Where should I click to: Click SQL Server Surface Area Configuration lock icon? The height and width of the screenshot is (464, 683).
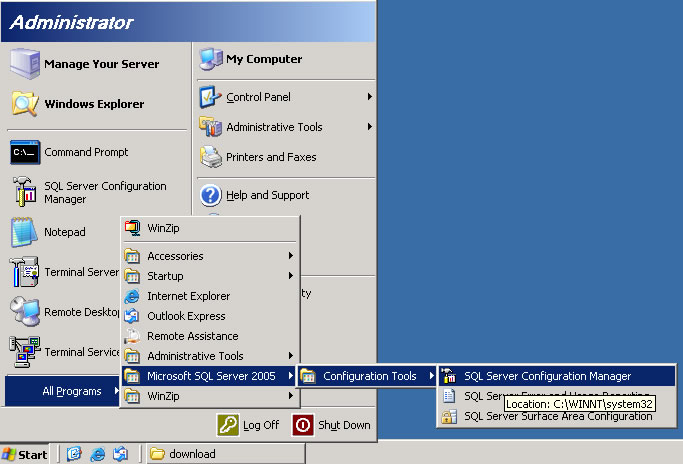449,417
